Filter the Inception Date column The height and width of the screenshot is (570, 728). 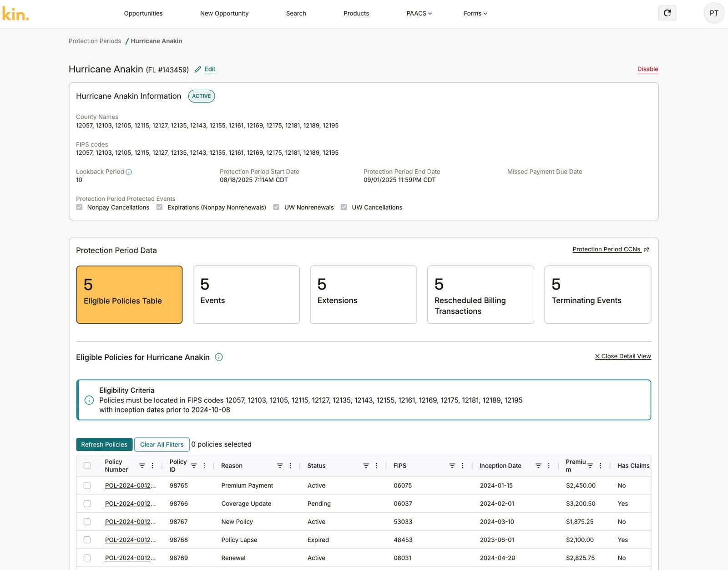[x=538, y=466]
